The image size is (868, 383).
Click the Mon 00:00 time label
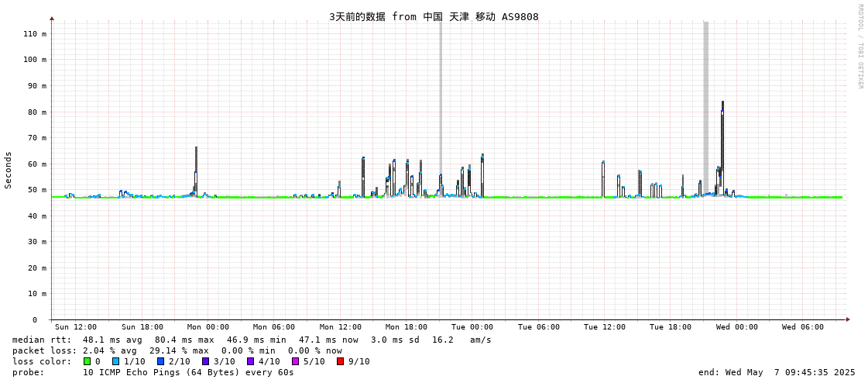[x=208, y=328]
